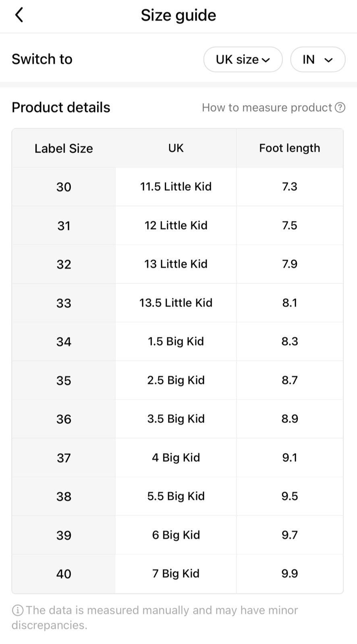Click the chevron in the IN selector
Viewport: 357px width, 644px height.
pos(329,60)
